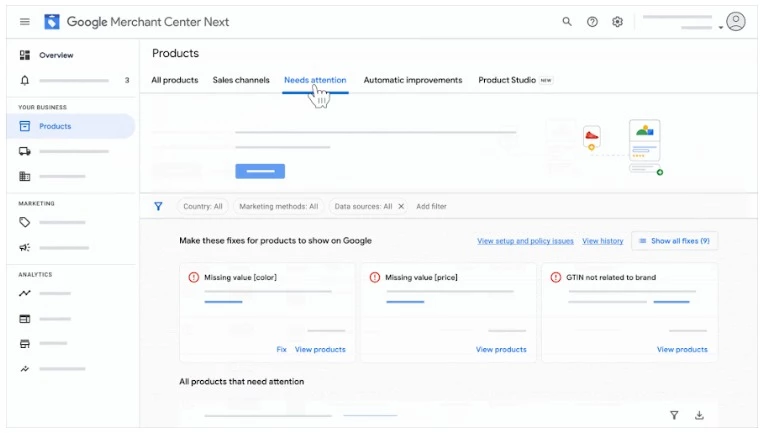Click Add filter field

(x=431, y=206)
